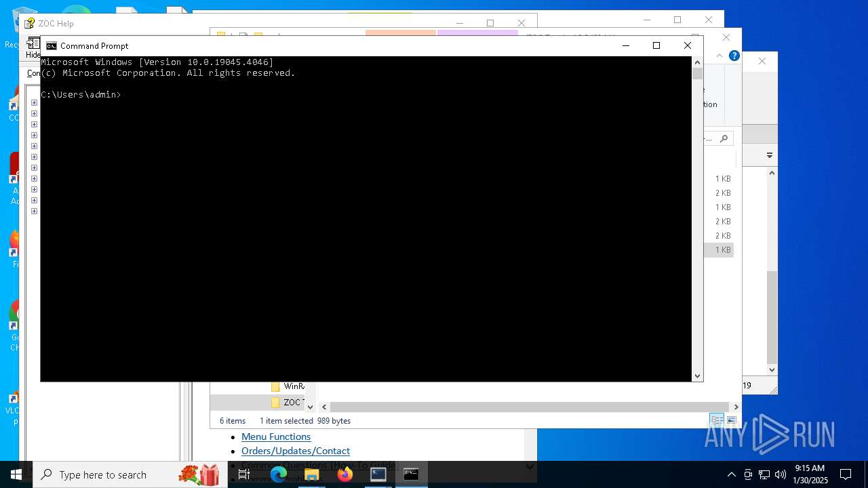The image size is (868, 488).
Task: Click the Explorer navigation tree scroll down arrow
Action: [x=311, y=407]
